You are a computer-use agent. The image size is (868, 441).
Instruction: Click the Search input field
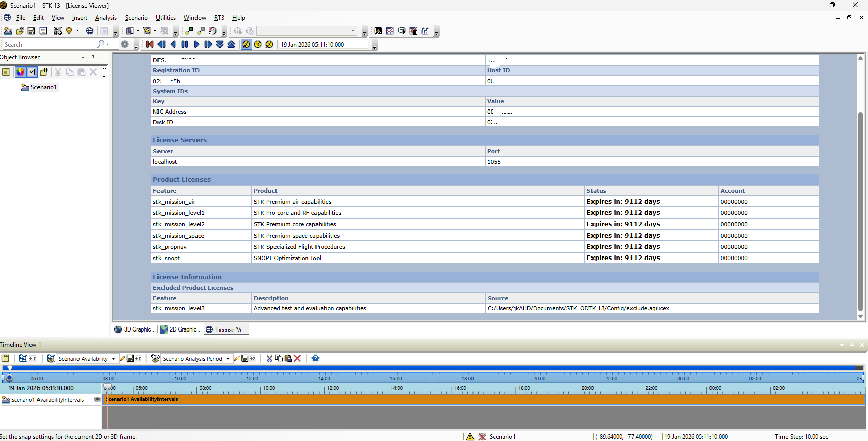coord(50,44)
